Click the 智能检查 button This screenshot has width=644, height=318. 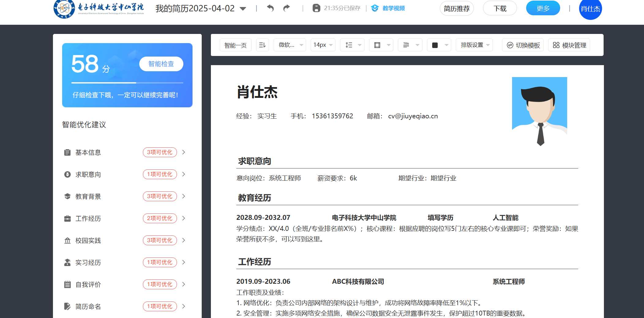pyautogui.click(x=161, y=64)
